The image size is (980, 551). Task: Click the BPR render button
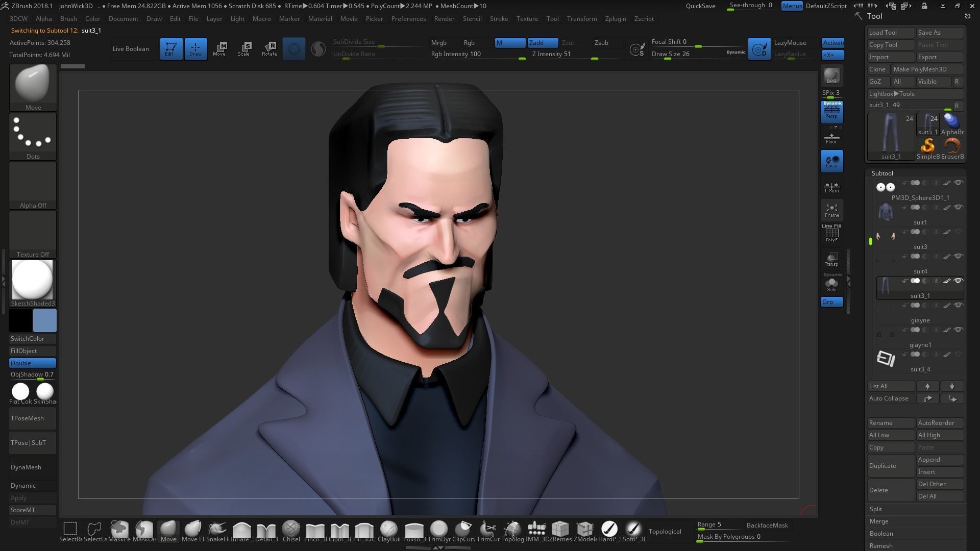click(x=831, y=76)
